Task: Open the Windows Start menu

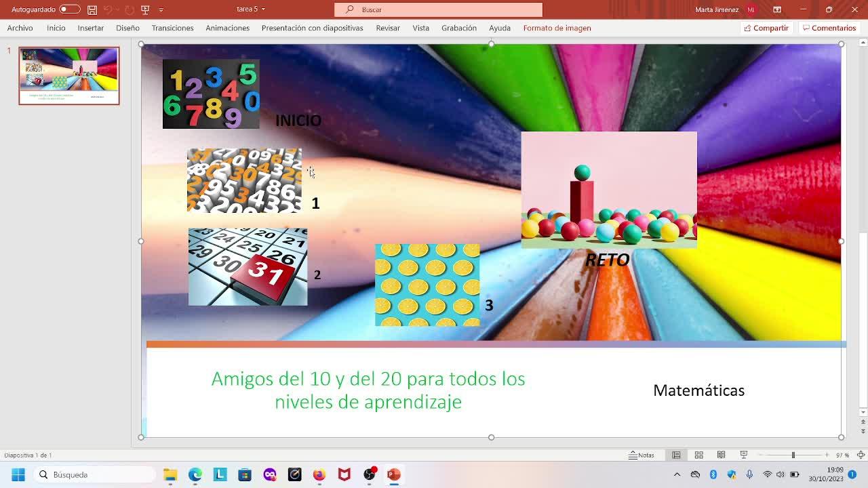Action: click(18, 474)
